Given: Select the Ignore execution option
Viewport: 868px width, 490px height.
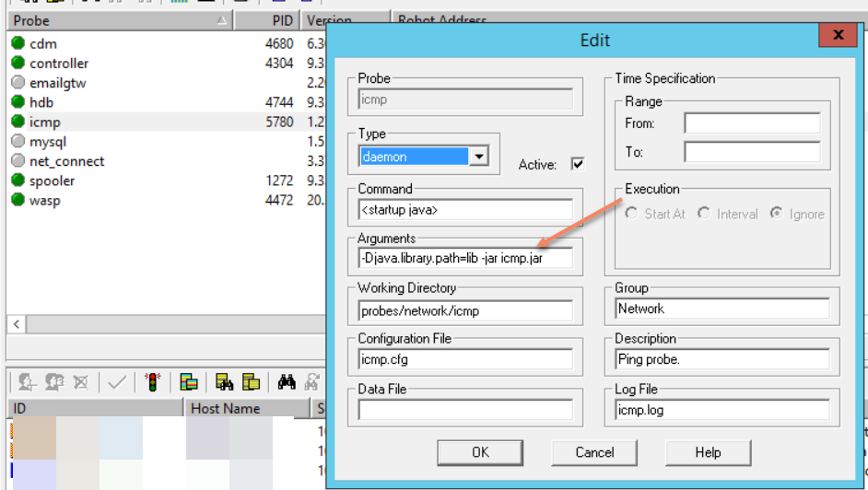Looking at the screenshot, I should (777, 214).
